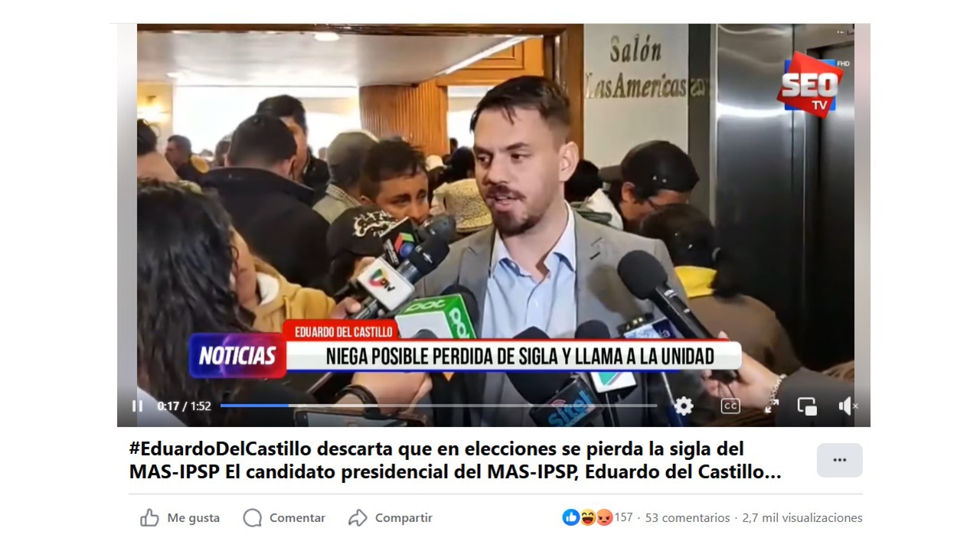Open the three-dot post options menu
The width and height of the screenshot is (980, 551).
click(x=839, y=460)
